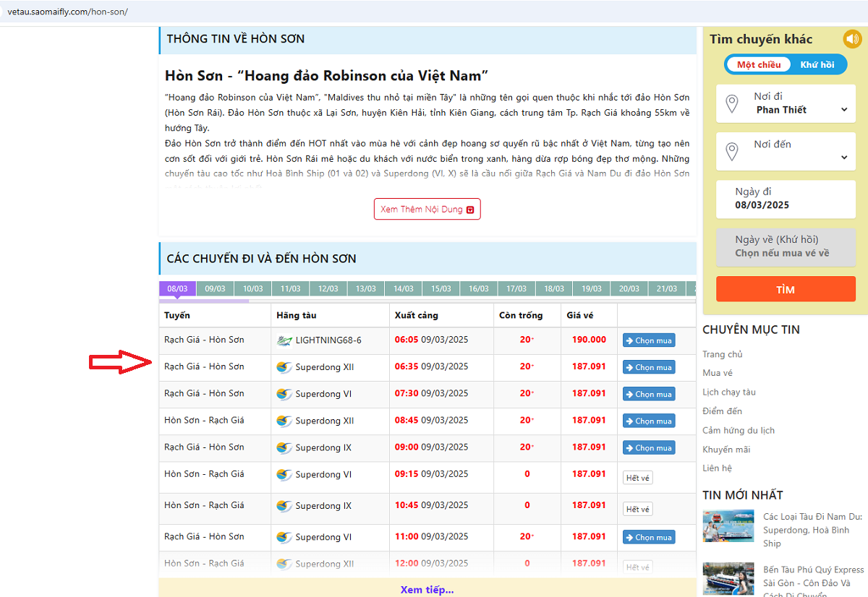The image size is (868, 597).
Task: Click Chọn mua for the LIGHTNING68-6 trip
Action: tap(649, 340)
